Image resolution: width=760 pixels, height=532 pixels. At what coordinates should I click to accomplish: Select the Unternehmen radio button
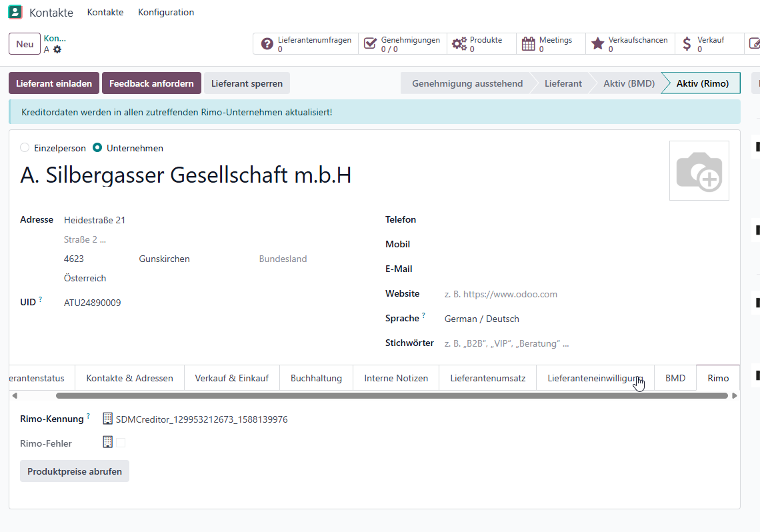point(97,148)
